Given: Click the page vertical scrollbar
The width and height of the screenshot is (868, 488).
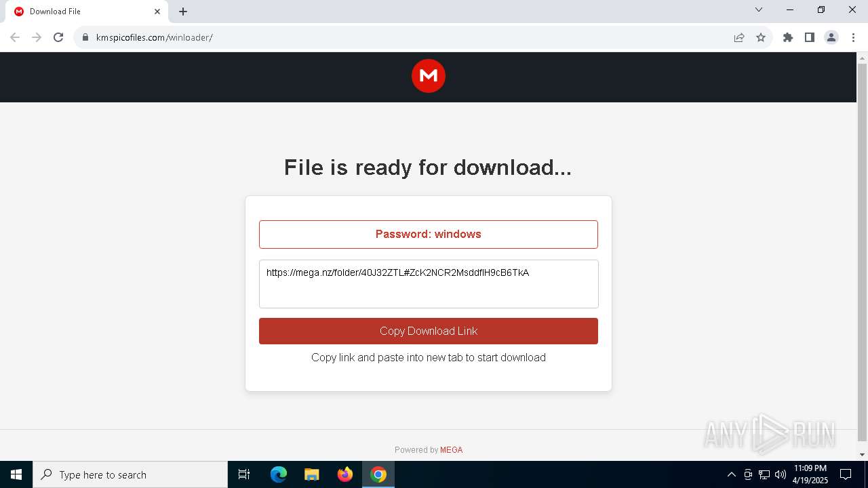Looking at the screenshot, I should pos(863,251).
